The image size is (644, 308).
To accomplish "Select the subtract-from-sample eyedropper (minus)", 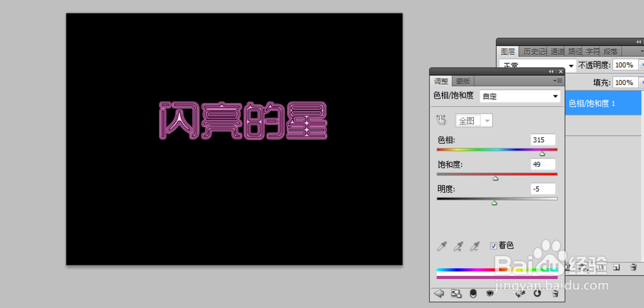I will pos(475,246).
